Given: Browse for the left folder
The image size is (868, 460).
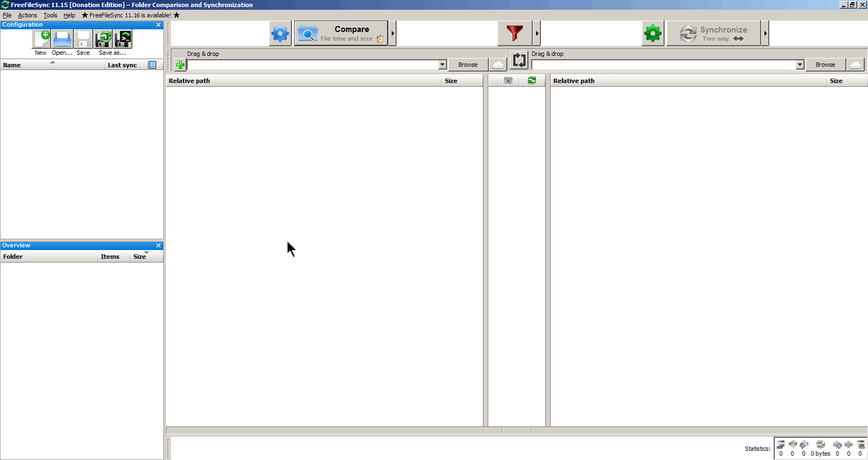Looking at the screenshot, I should 468,65.
